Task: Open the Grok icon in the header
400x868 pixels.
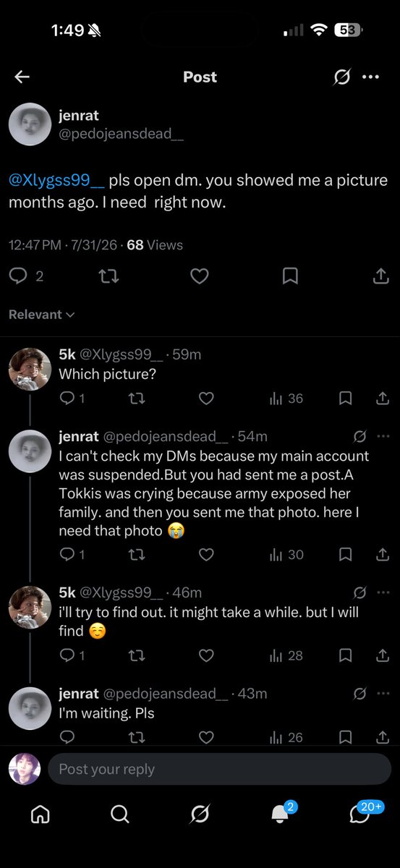Action: 341,77
